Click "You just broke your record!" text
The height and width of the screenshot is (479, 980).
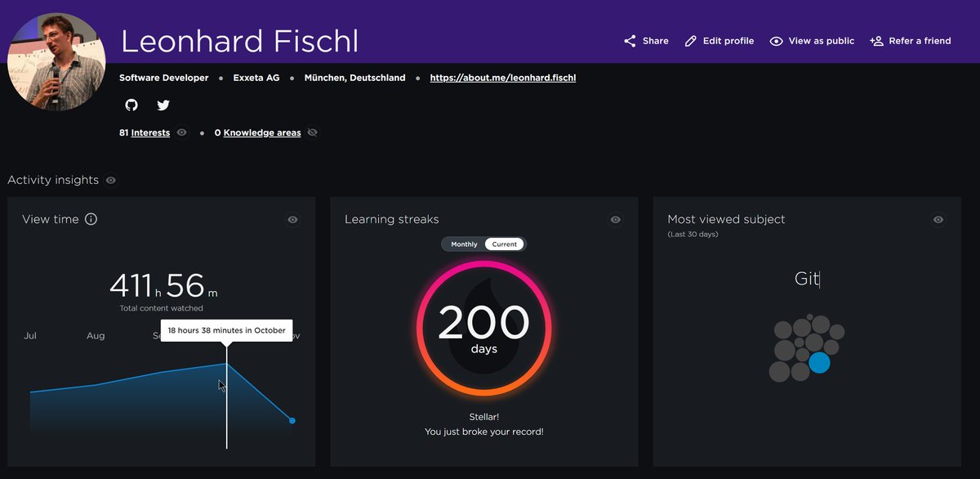coord(484,432)
